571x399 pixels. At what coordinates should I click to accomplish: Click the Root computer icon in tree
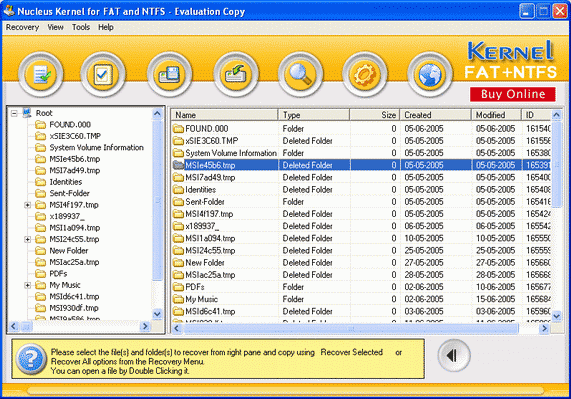point(27,113)
